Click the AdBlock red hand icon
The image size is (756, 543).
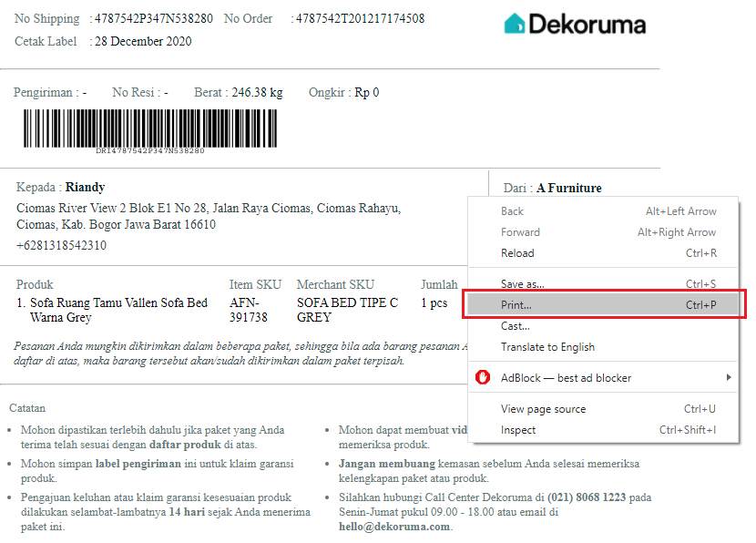pos(483,377)
